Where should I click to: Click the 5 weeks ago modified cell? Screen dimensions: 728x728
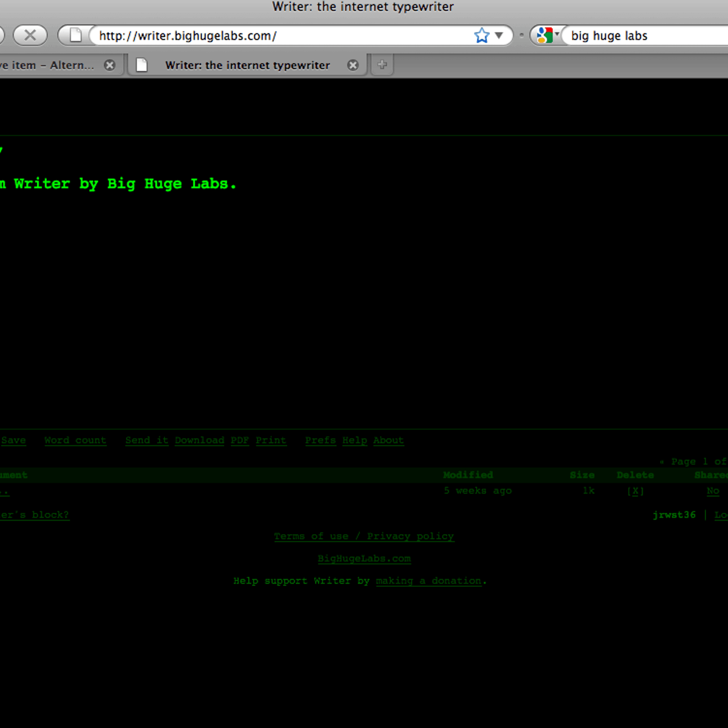478,490
